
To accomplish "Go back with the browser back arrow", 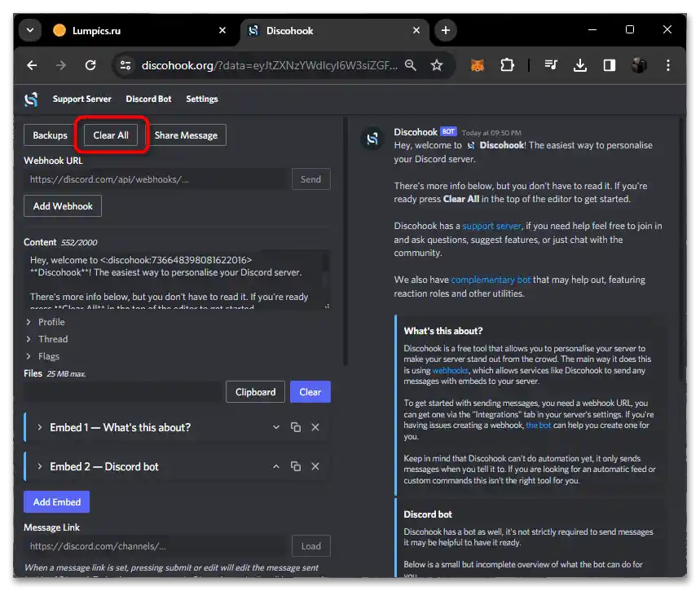I will pos(32,66).
